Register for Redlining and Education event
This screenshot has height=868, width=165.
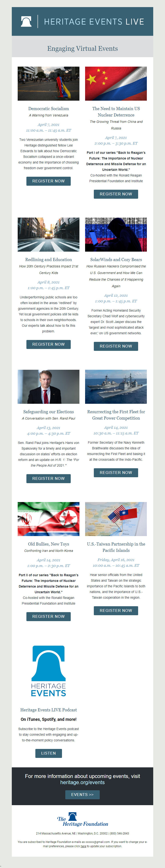[x=48, y=344]
